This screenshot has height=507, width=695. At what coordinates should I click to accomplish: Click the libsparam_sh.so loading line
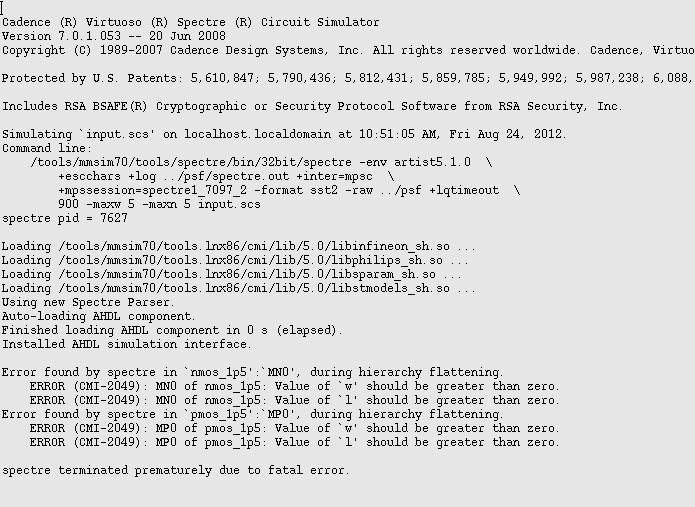pyautogui.click(x=232, y=274)
